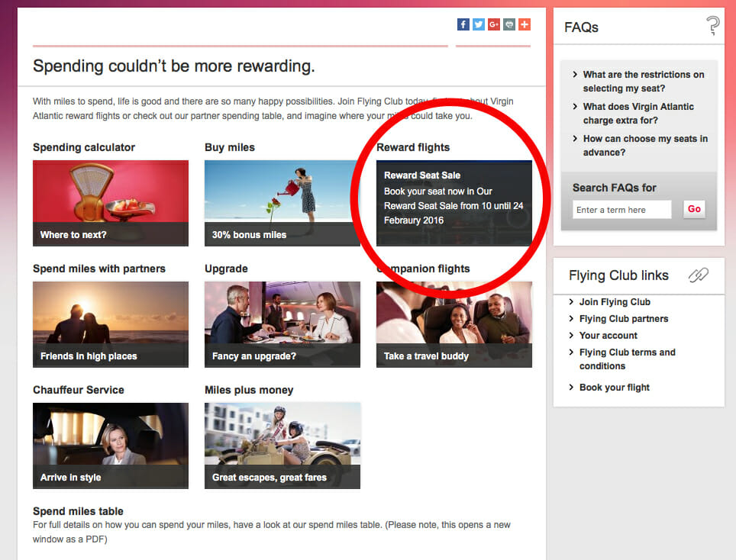Open the Reward Seat Sale tile
This screenshot has width=736, height=560.
tap(454, 203)
